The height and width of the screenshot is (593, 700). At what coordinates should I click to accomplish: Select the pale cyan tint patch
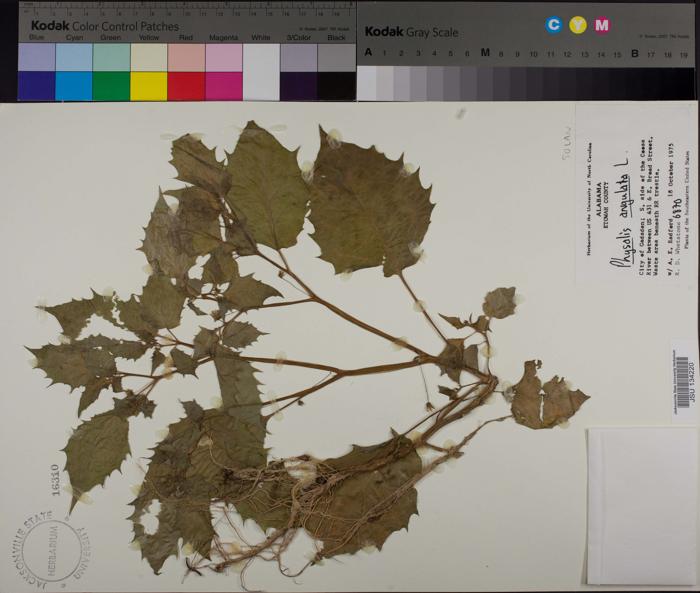tap(74, 57)
